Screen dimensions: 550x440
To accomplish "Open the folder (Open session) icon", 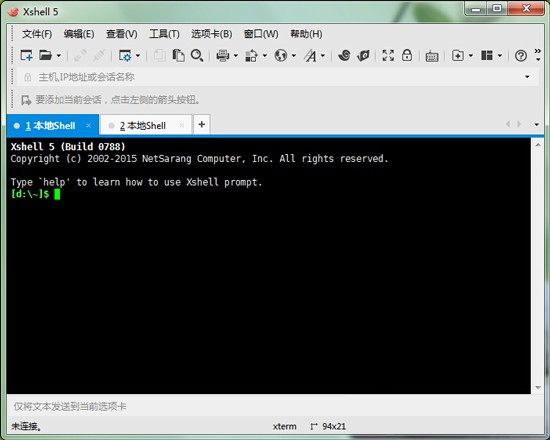I will (46, 55).
